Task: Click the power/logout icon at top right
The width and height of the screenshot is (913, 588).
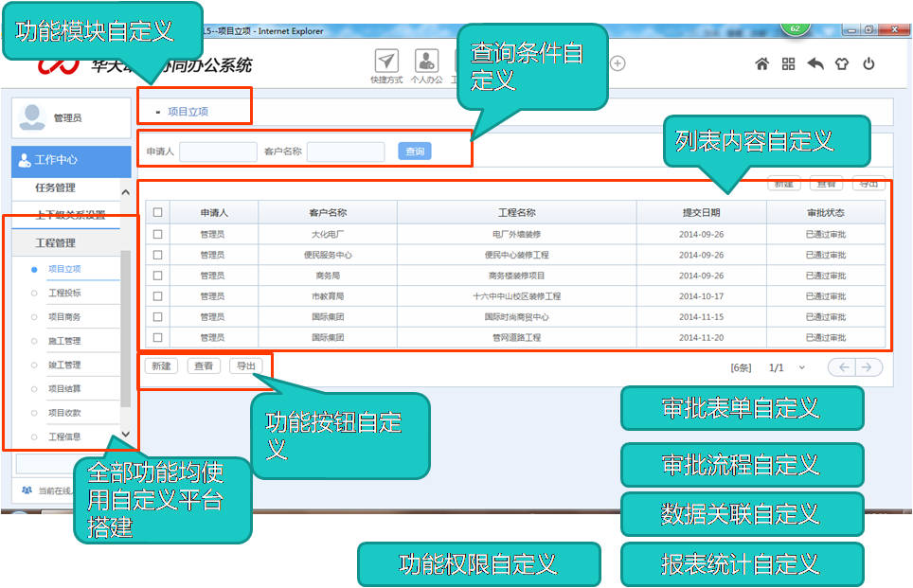Action: (869, 62)
